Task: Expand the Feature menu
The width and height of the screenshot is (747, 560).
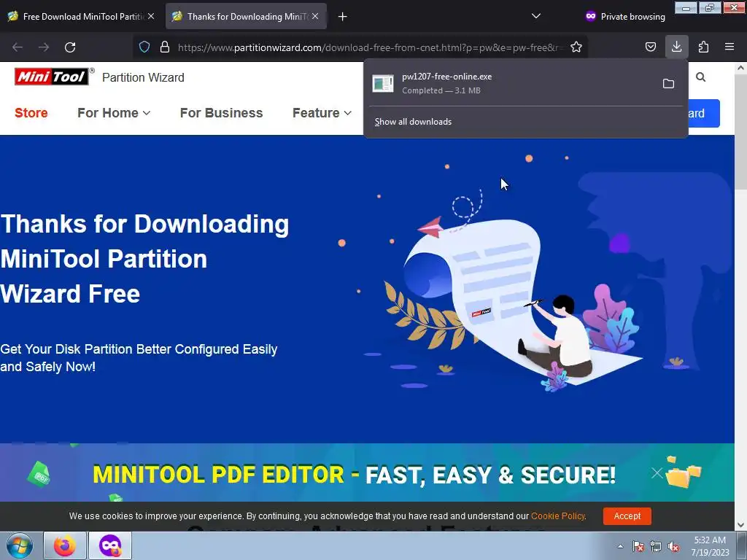Action: (322, 113)
